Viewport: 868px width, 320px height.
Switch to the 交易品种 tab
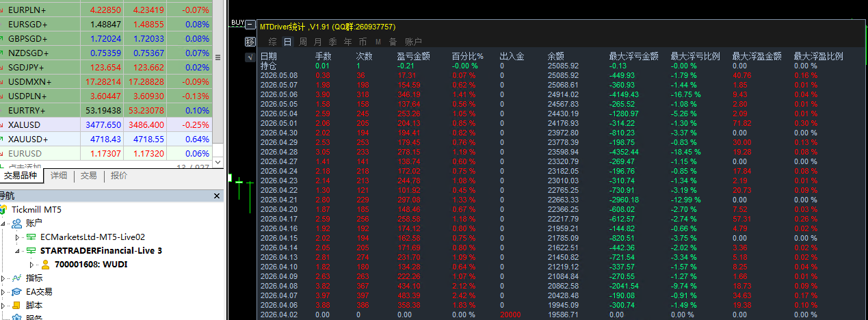pos(21,176)
